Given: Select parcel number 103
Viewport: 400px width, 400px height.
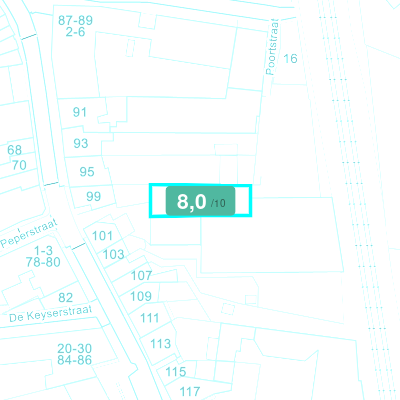Looking at the screenshot, I should [x=113, y=254].
